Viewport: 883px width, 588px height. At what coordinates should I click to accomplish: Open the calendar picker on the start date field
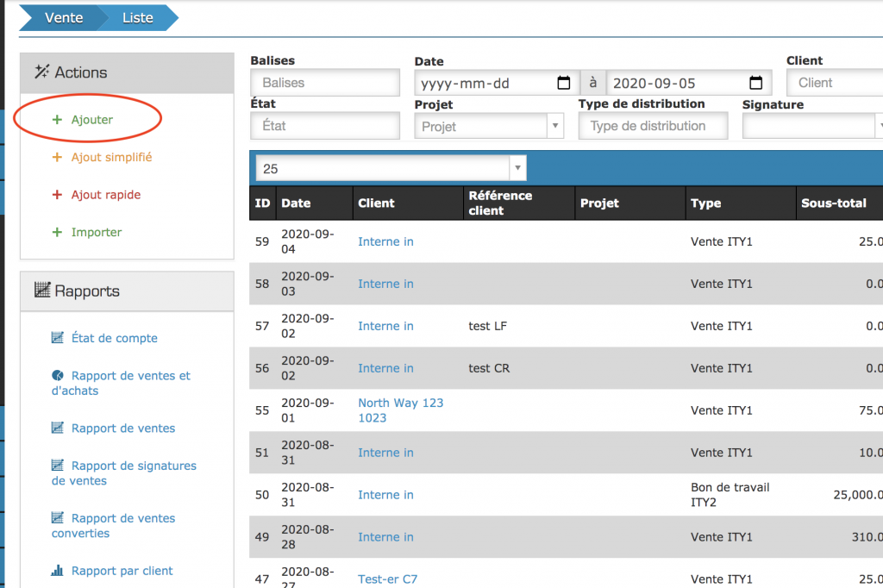[x=564, y=84]
